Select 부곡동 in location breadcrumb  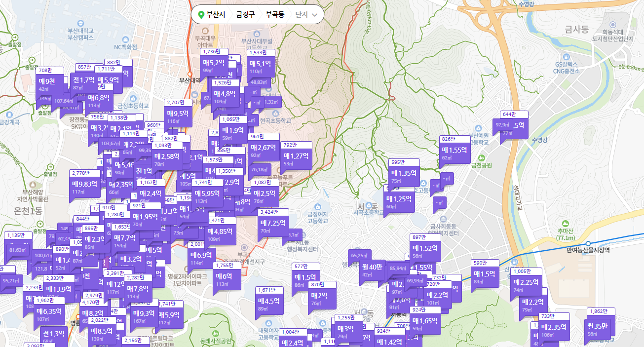275,14
